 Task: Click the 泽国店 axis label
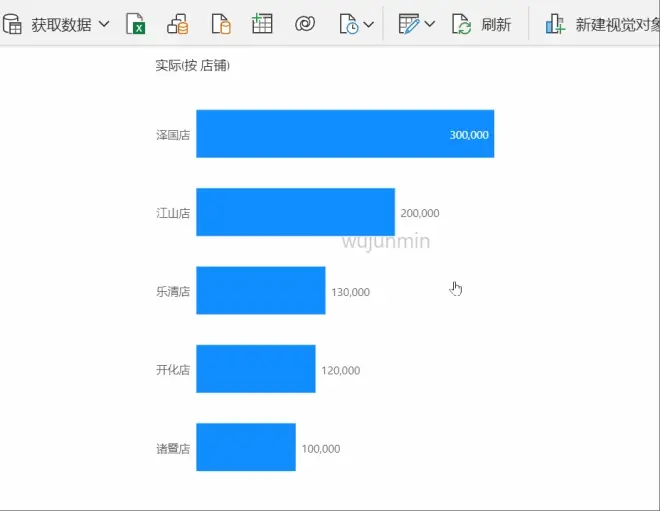(173, 135)
